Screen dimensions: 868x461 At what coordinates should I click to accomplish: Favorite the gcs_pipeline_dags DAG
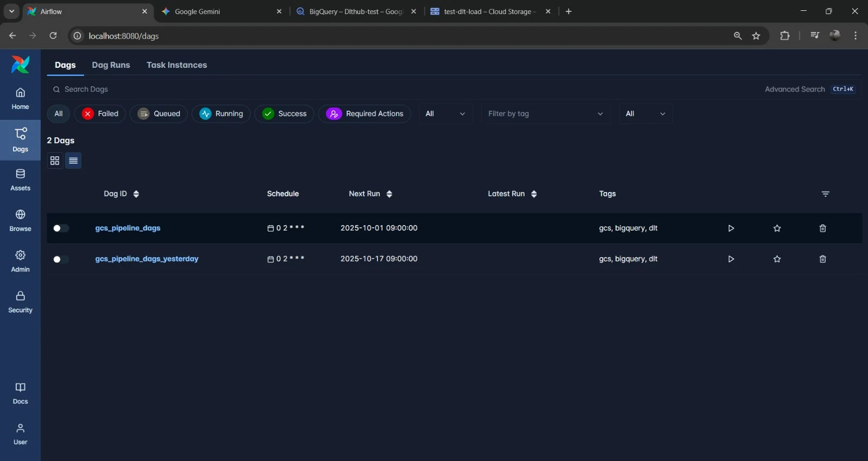click(x=777, y=228)
